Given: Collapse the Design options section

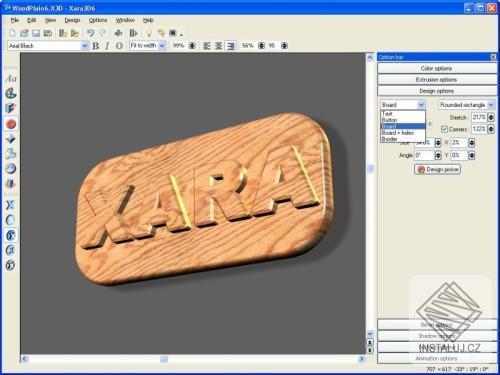Looking at the screenshot, I should pyautogui.click(x=437, y=91).
